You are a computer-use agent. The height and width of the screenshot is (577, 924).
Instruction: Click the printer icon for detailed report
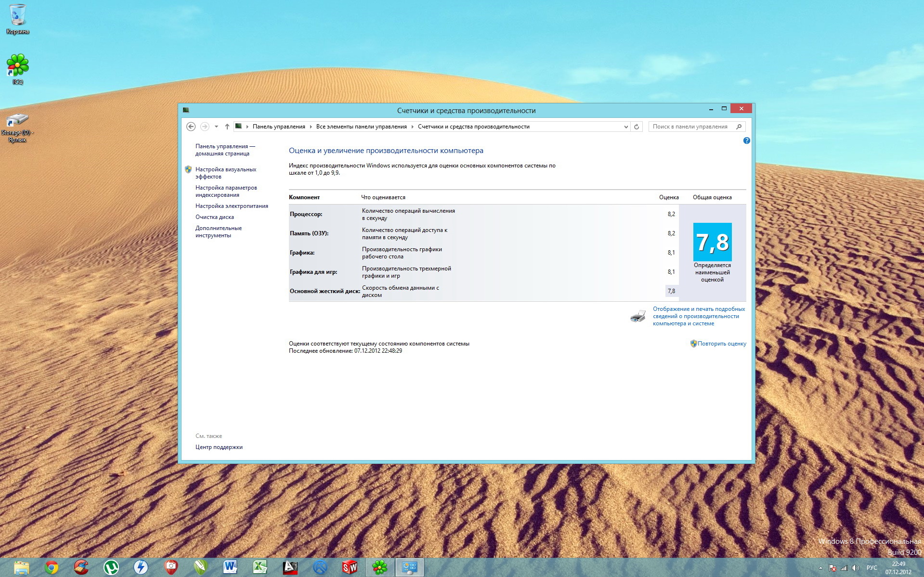click(x=638, y=316)
